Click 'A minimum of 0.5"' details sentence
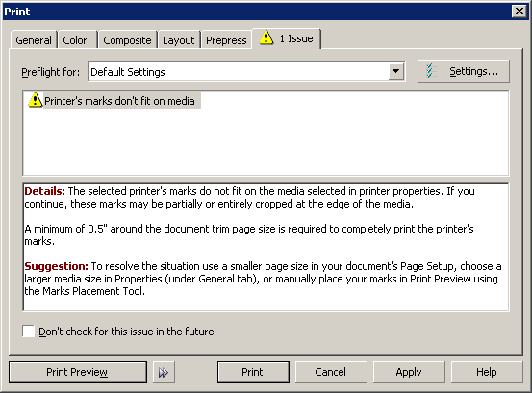The width and height of the screenshot is (532, 393). (249, 234)
